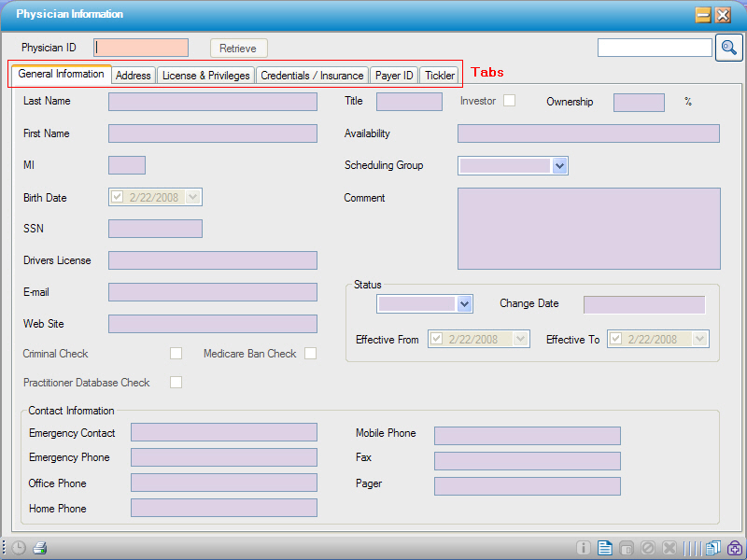Toggle the Investor checkbox

(509, 101)
